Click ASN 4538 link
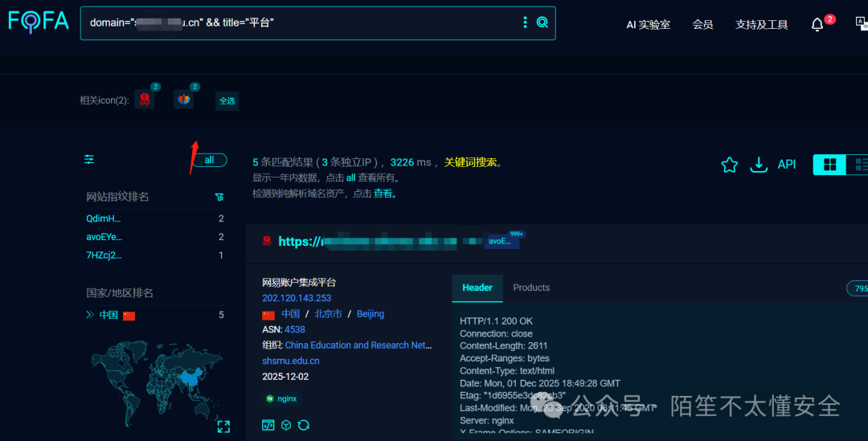The image size is (868, 441). [x=294, y=329]
